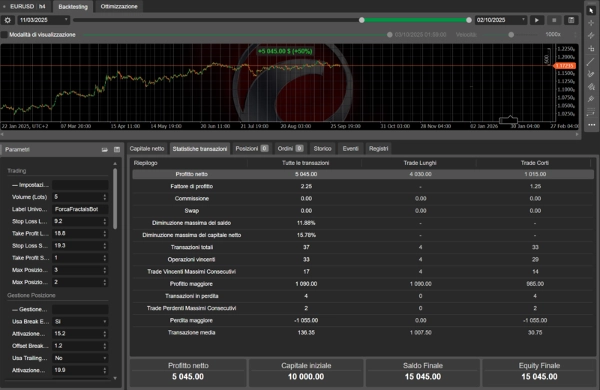The width and height of the screenshot is (600, 390).
Task: Open the Capitale netto tab
Action: [x=147, y=148]
